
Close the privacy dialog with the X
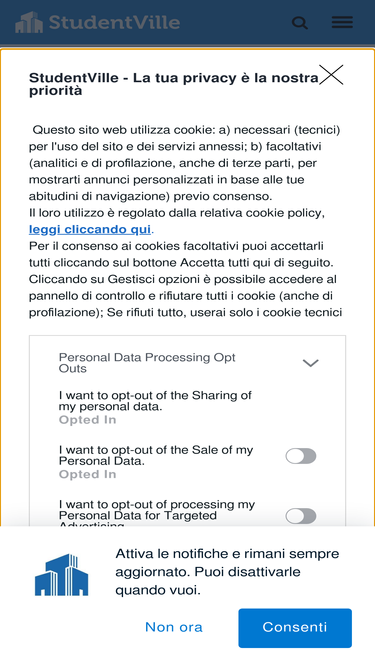[331, 75]
